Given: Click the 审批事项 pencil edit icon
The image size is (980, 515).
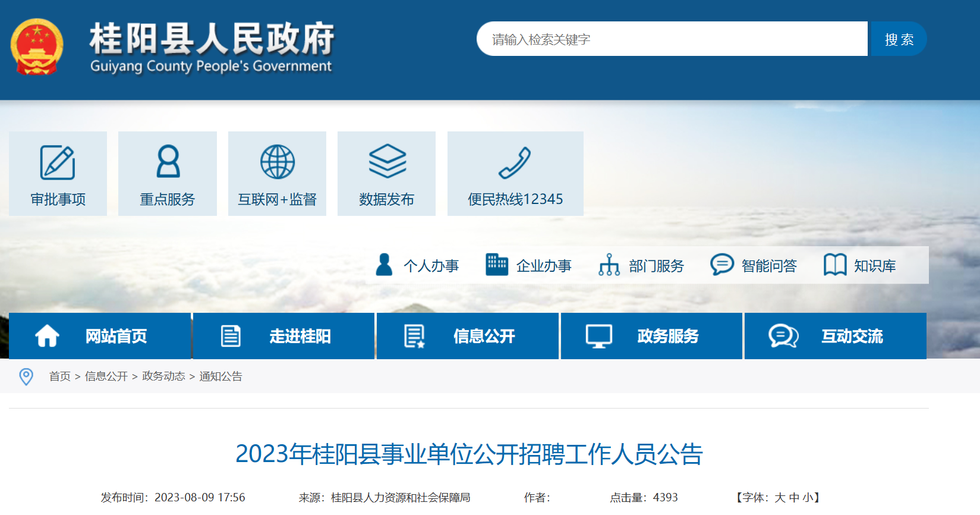Looking at the screenshot, I should coord(58,162).
